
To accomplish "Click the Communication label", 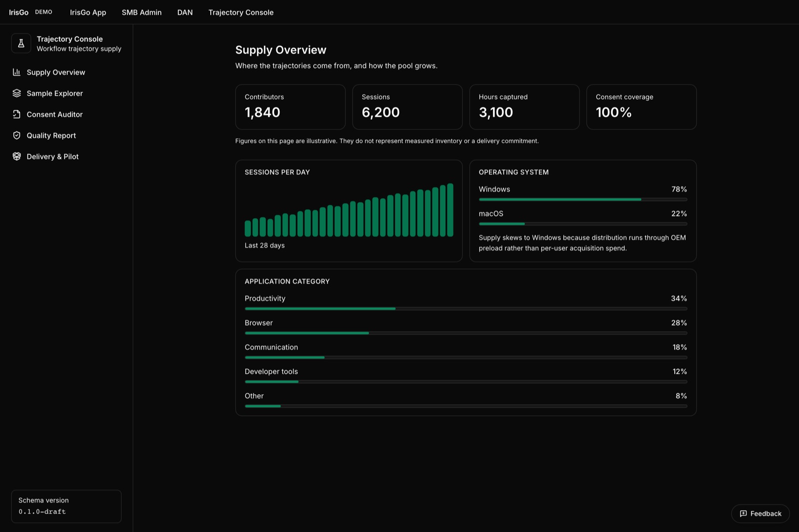I will [x=271, y=347].
